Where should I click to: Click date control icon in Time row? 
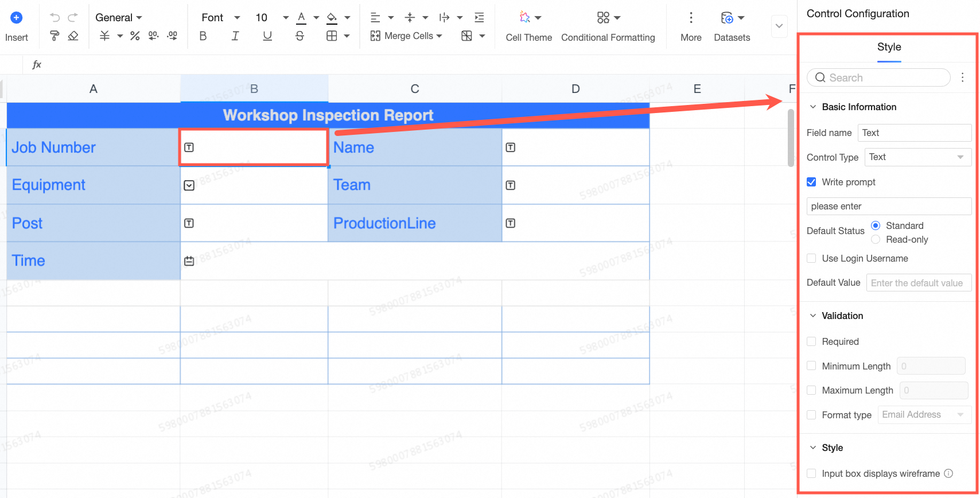coord(189,261)
